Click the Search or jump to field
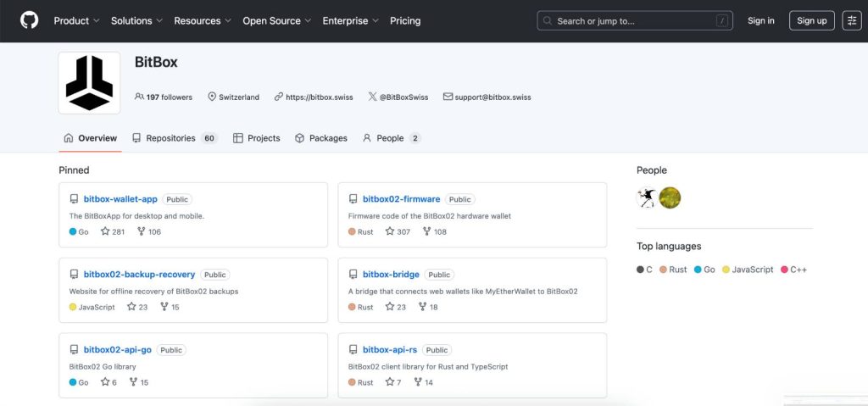This screenshot has width=868, height=406. coord(636,20)
